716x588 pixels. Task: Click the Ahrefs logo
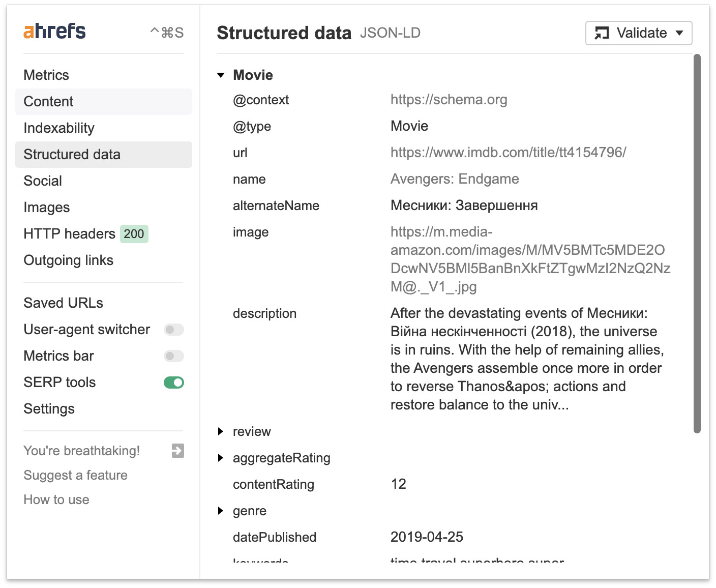54,32
